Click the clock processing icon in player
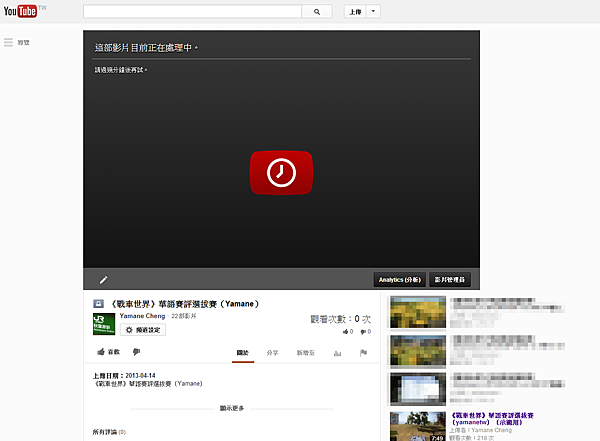The height and width of the screenshot is (441, 600). tap(281, 173)
